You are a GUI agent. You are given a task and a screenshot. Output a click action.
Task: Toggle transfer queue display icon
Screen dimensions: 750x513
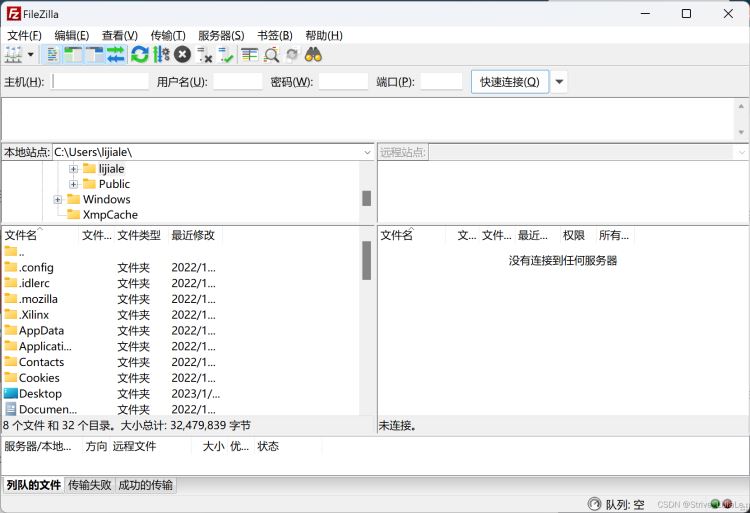pyautogui.click(x=116, y=55)
